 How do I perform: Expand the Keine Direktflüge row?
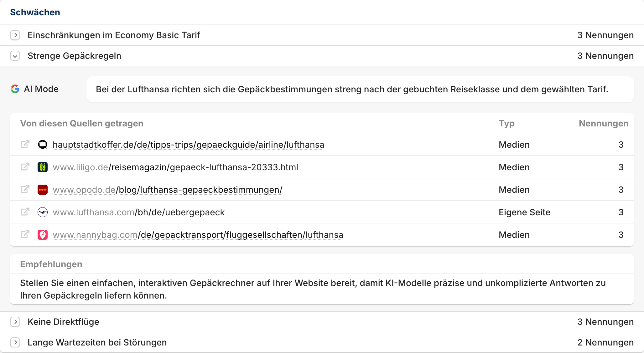[x=15, y=322]
